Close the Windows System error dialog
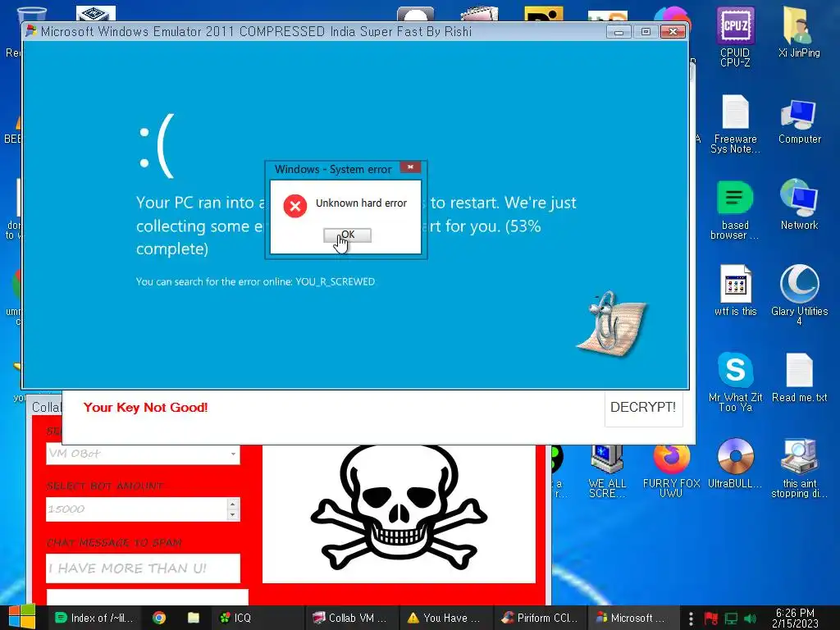This screenshot has width=840, height=630. 410,167
